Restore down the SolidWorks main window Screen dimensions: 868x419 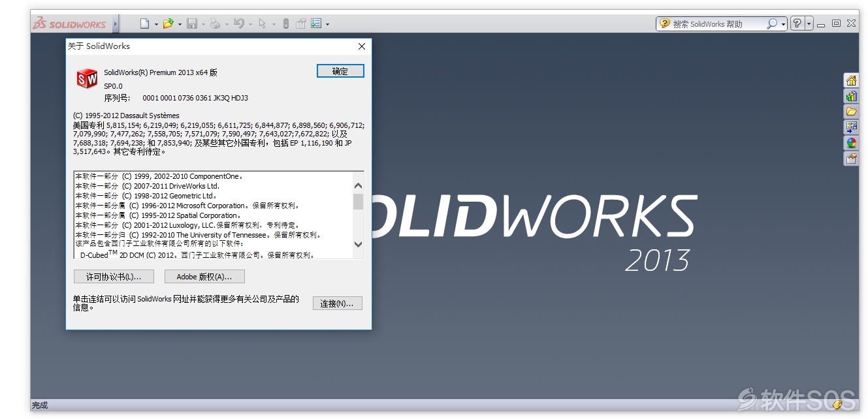[836, 23]
